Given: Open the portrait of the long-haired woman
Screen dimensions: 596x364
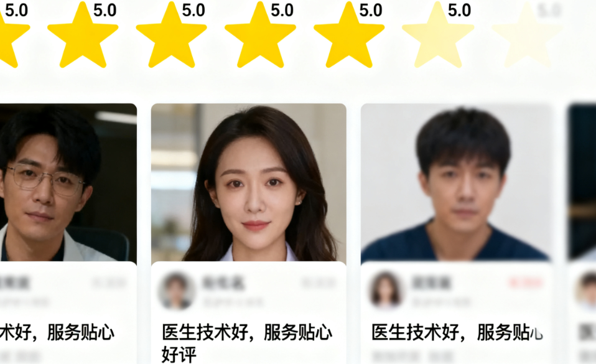Looking at the screenshot, I should click(x=249, y=182).
